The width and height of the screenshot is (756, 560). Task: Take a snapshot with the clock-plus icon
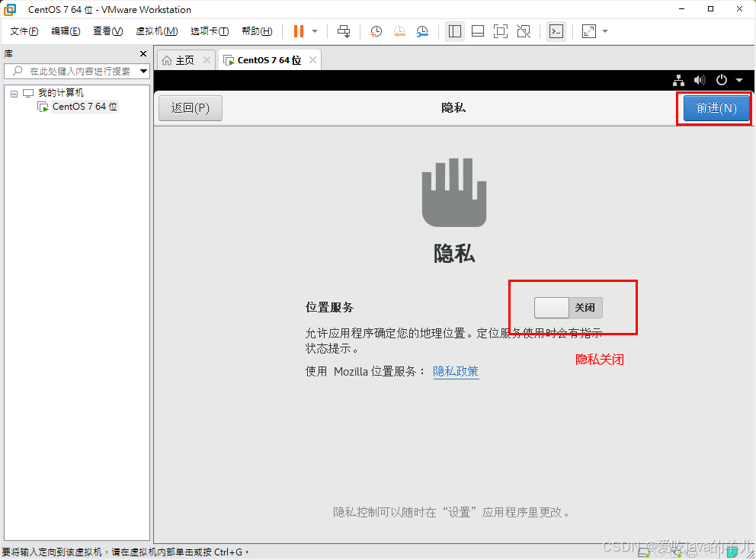click(x=376, y=31)
